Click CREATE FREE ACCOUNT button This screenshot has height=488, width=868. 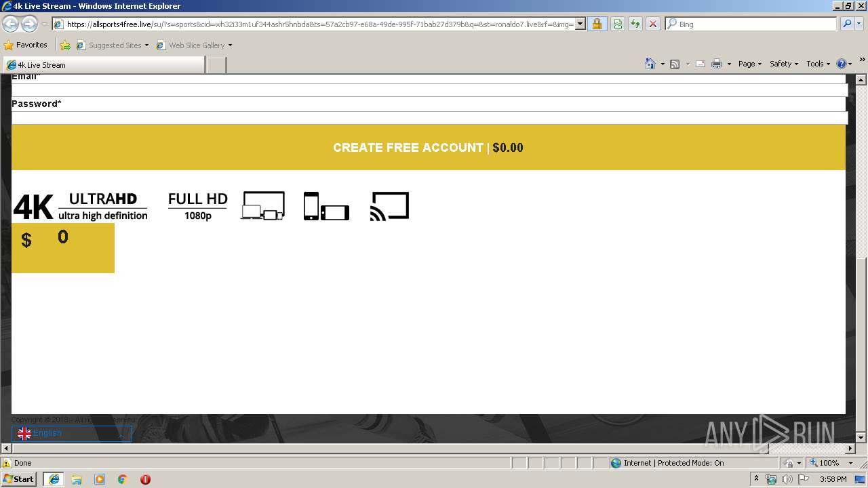coord(429,147)
